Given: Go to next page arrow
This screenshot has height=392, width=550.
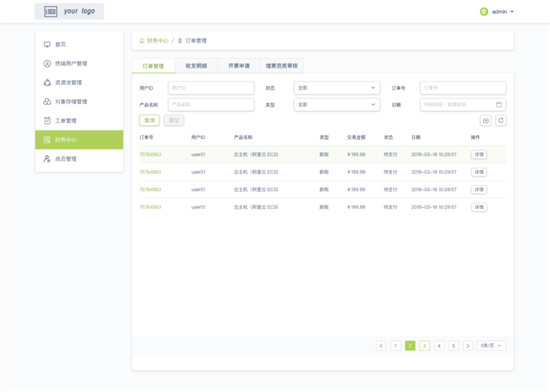Looking at the screenshot, I should [468, 346].
